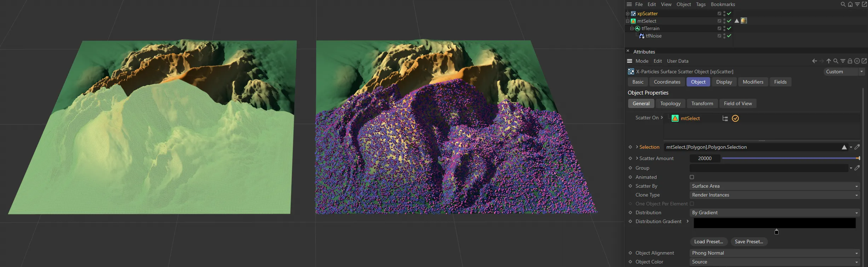Search objects in Object Manager

[x=843, y=4]
